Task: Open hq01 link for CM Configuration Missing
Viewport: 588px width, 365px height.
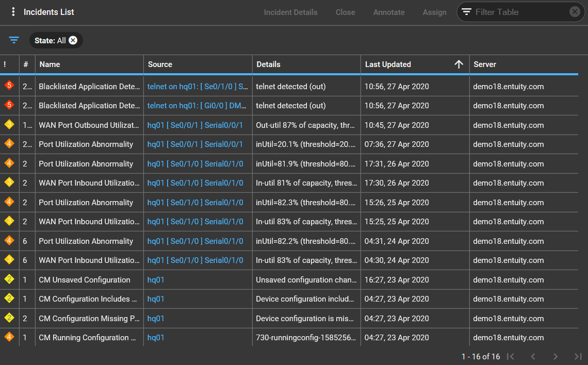Action: tap(156, 319)
